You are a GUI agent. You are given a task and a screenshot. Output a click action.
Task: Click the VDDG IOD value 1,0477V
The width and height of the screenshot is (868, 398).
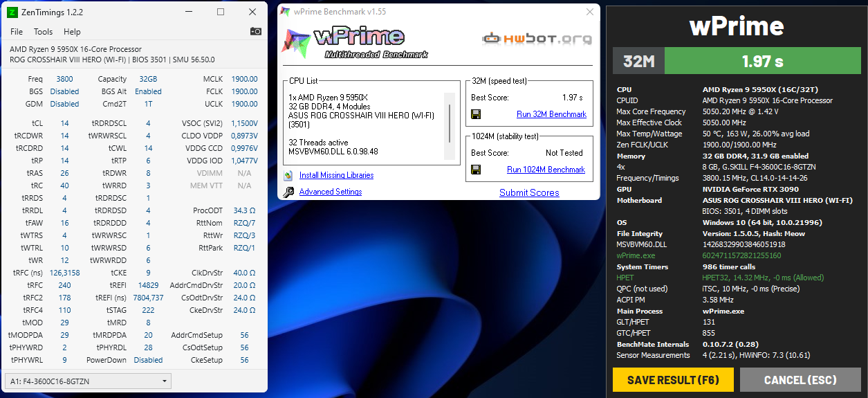pos(244,161)
